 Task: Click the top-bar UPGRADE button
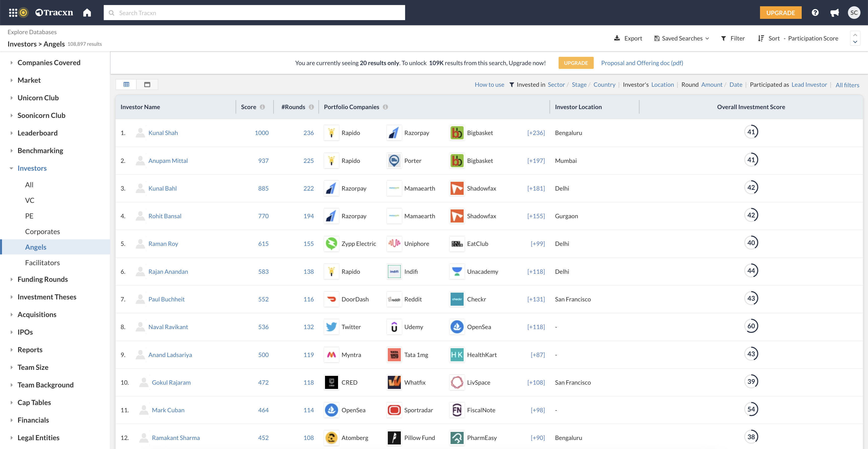(780, 13)
